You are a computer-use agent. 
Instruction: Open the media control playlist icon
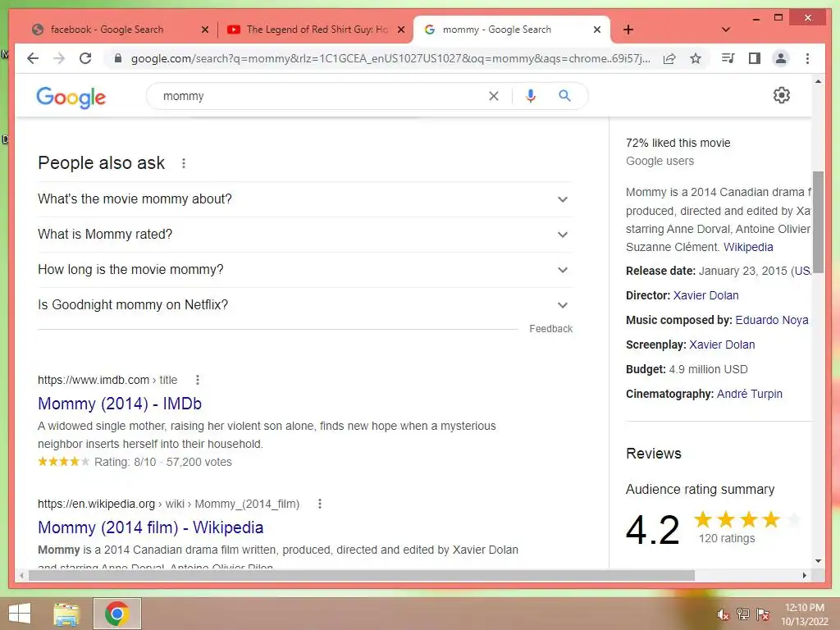click(x=728, y=58)
